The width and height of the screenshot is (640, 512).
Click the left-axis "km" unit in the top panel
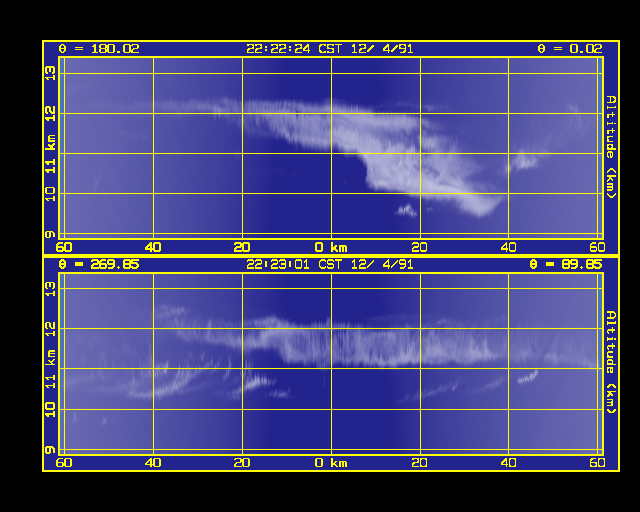coord(50,142)
